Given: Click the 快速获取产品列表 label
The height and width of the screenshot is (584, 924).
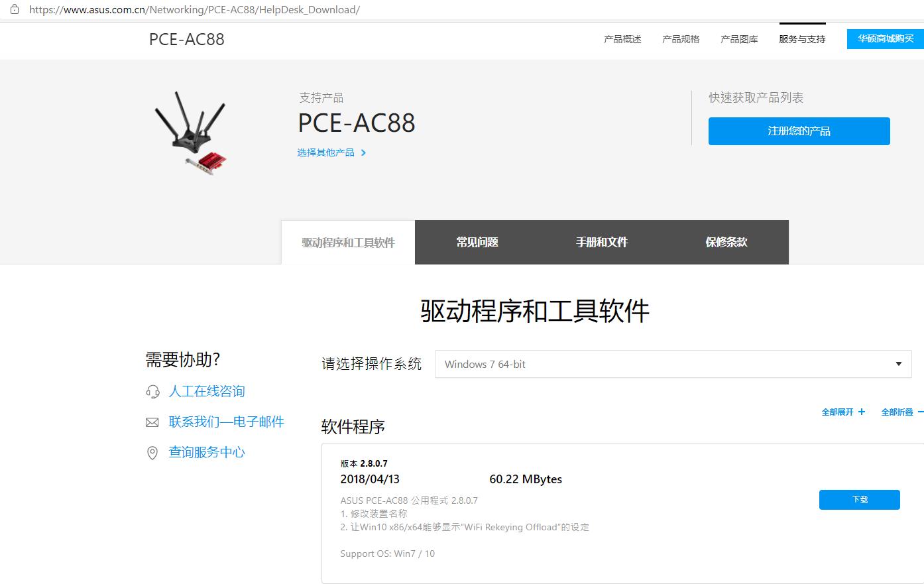Looking at the screenshot, I should point(756,97).
